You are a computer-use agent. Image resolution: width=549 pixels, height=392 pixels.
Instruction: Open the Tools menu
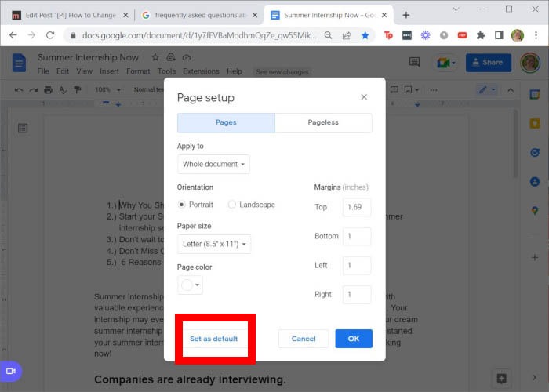[166, 71]
